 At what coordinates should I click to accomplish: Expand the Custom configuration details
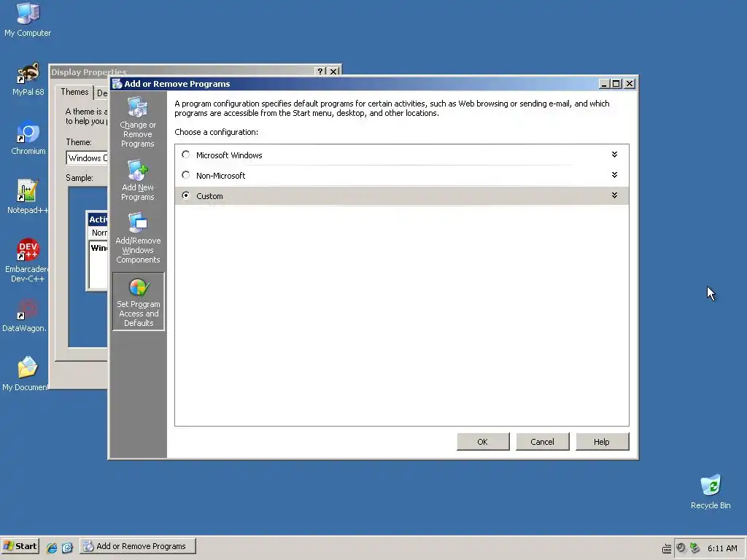(x=614, y=195)
